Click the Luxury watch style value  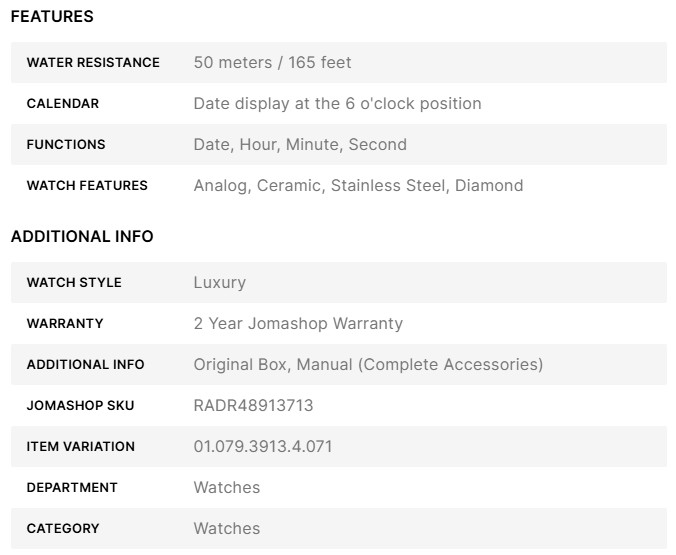click(219, 283)
